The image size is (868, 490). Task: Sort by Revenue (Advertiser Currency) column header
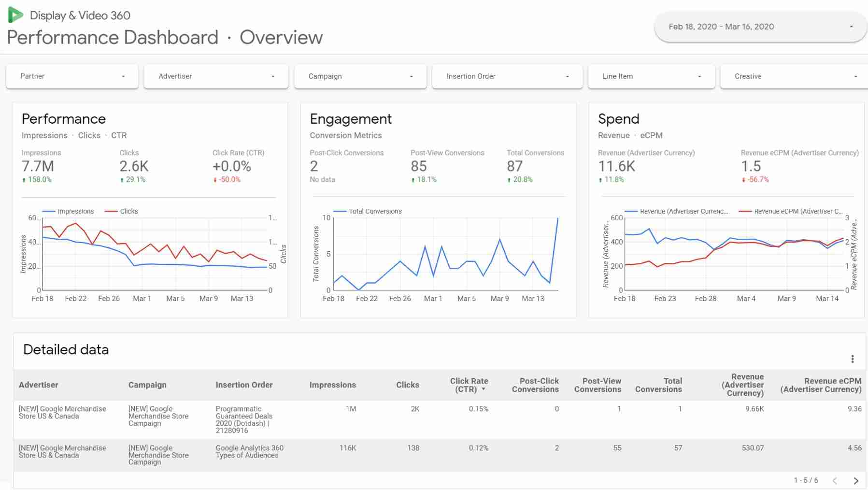pos(743,385)
